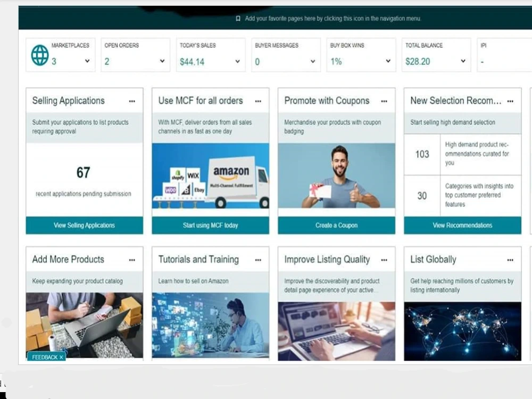Open the New Selection Recommendations card menu
532x399 pixels.
pyautogui.click(x=510, y=101)
